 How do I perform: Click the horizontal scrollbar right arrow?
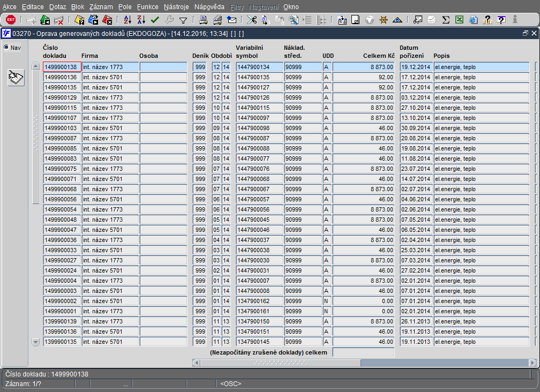[x=532, y=363]
